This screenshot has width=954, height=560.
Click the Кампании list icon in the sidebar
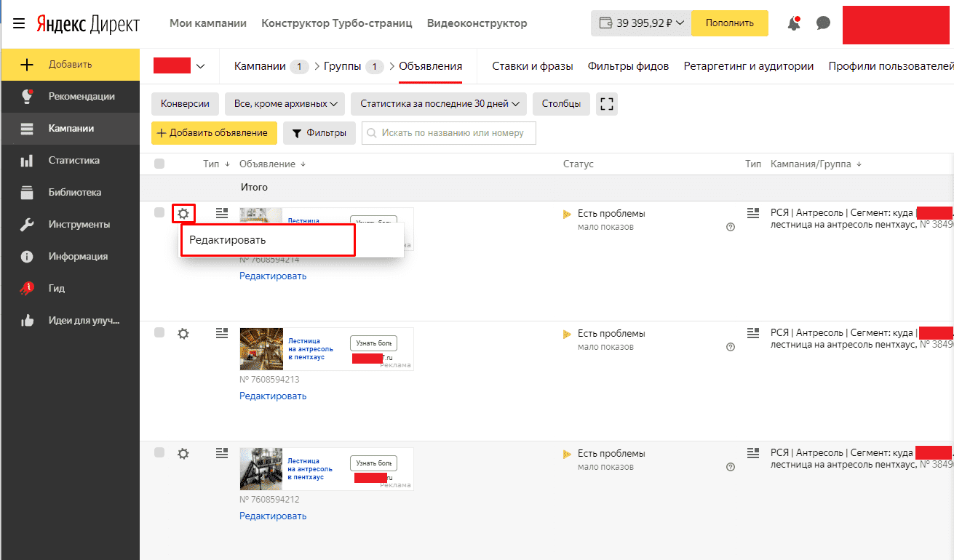(27, 129)
